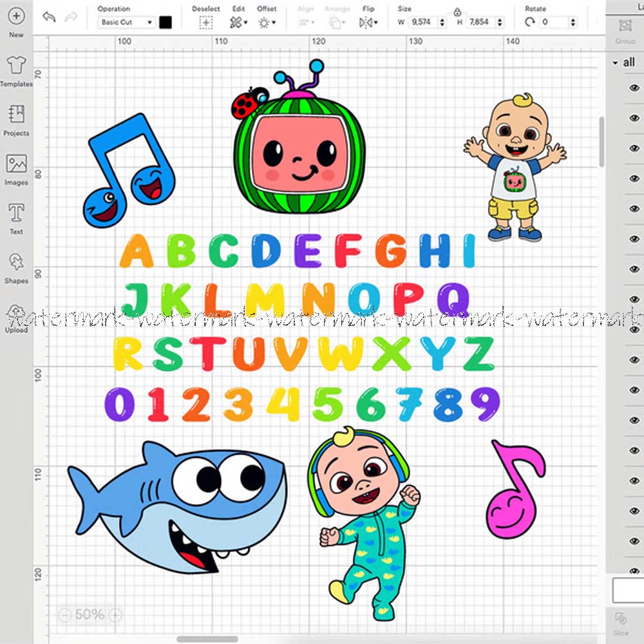Open the Basic Cut operation dropdown
This screenshot has width=644, height=644.
click(126, 22)
